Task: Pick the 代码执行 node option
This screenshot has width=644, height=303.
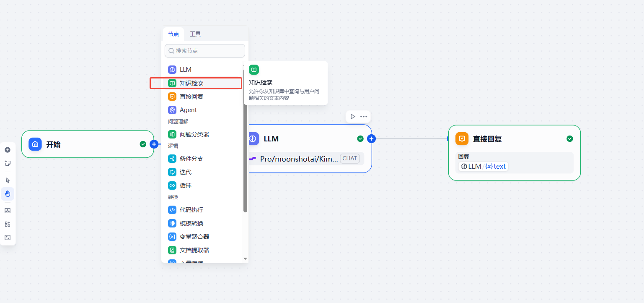Action: 191,210
